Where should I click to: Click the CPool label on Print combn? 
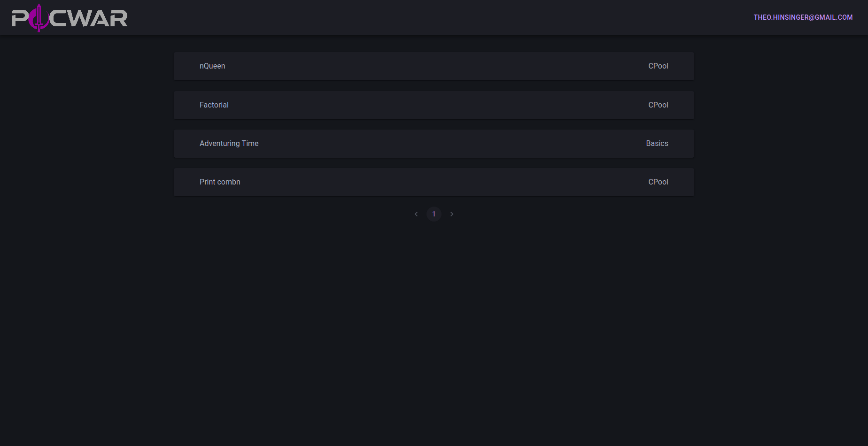658,182
